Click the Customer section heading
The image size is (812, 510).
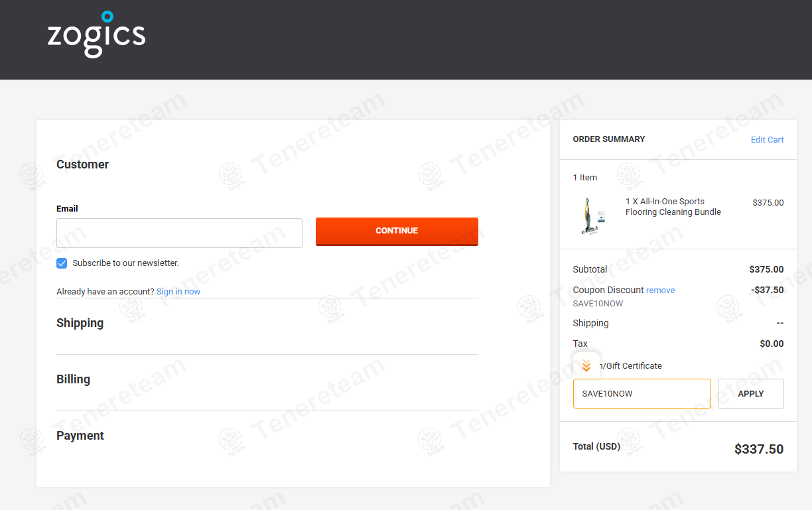click(x=83, y=164)
